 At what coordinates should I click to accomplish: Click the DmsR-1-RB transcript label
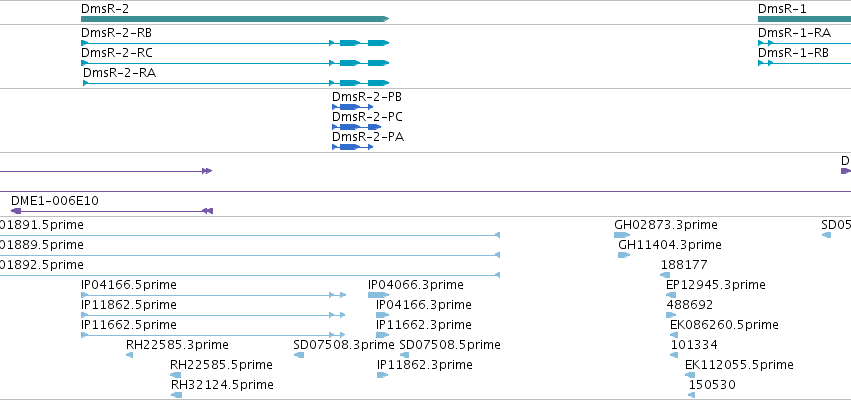(793, 53)
